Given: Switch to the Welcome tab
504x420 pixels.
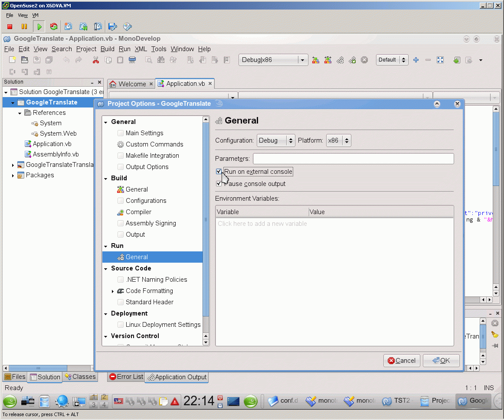Looking at the screenshot, I should [131, 84].
